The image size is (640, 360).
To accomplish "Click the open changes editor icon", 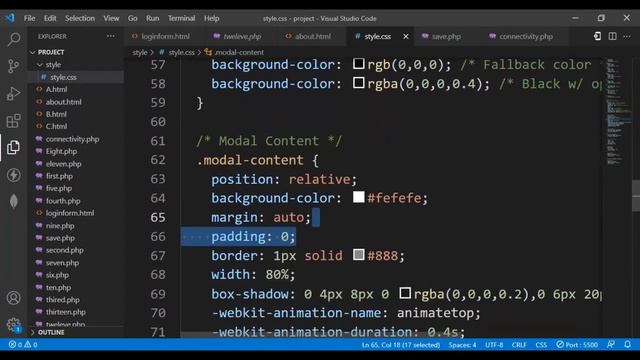I will click(597, 36).
